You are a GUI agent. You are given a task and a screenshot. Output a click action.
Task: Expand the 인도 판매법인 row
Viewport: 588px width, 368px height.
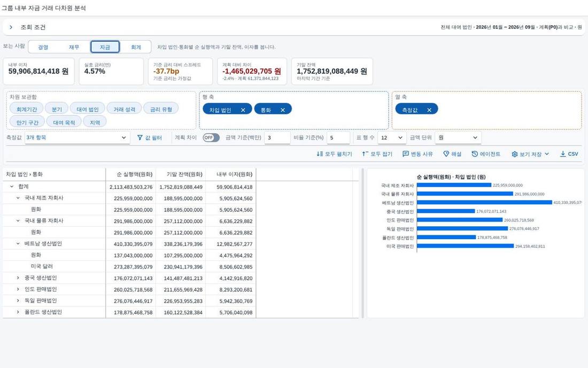[18, 289]
